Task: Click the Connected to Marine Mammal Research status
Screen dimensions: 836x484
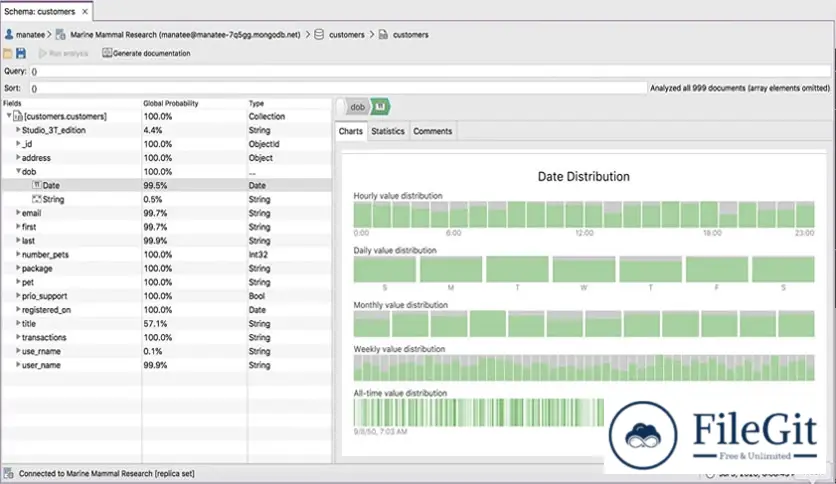Action: 107,473
